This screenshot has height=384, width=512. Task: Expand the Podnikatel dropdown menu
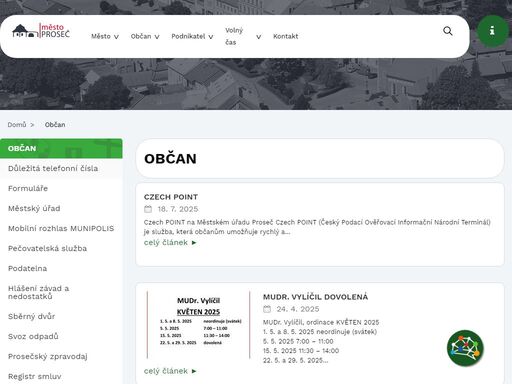[x=192, y=36]
